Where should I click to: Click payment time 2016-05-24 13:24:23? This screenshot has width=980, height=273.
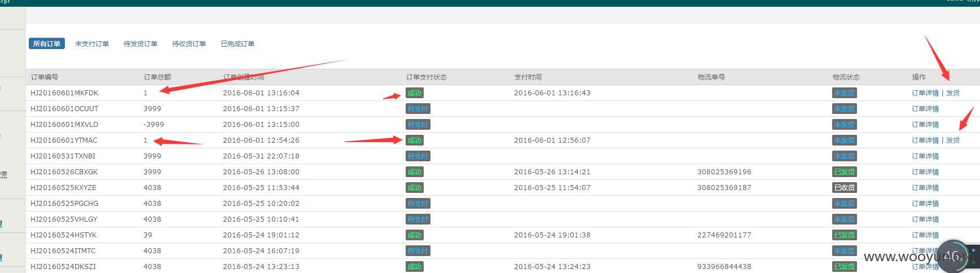[x=552, y=267]
